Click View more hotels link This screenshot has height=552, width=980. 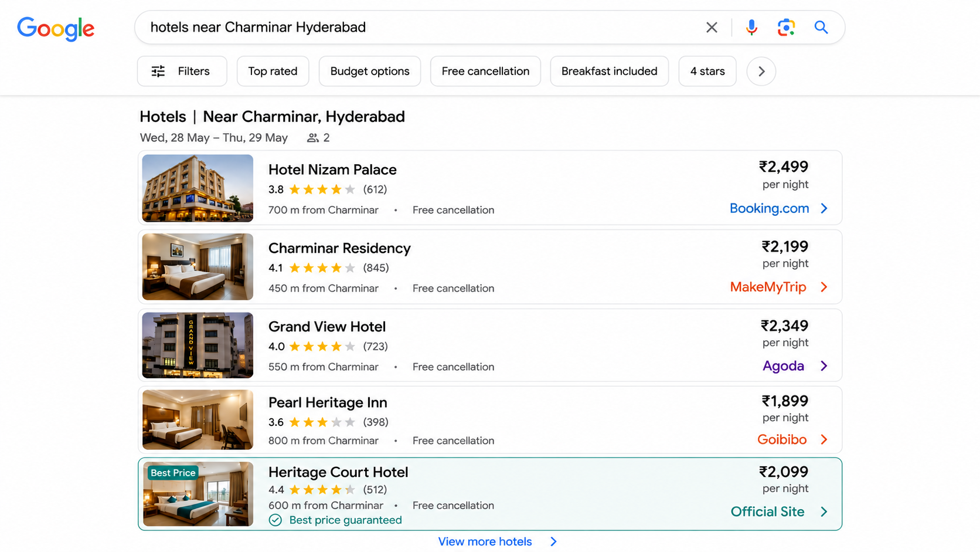click(485, 541)
